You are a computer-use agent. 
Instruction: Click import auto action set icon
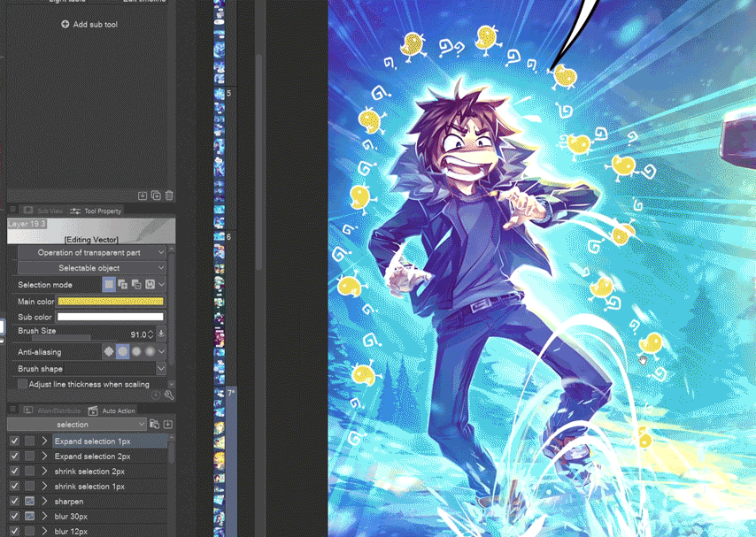tap(168, 424)
